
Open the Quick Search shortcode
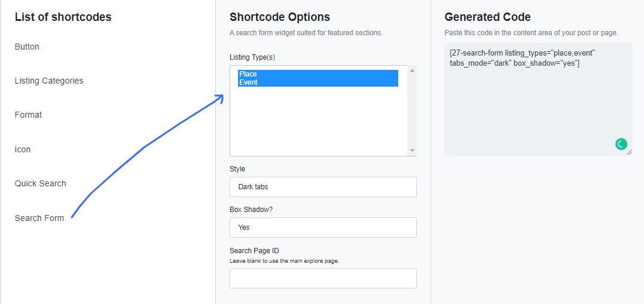(x=40, y=183)
